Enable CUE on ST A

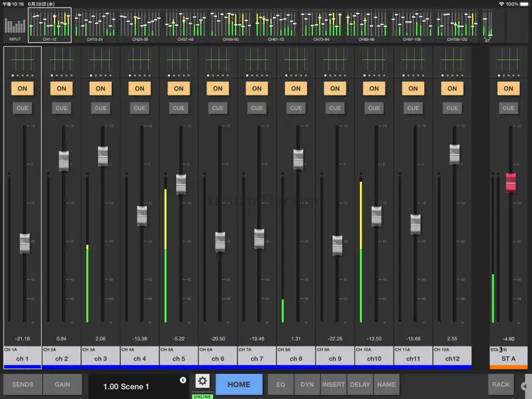[508, 108]
